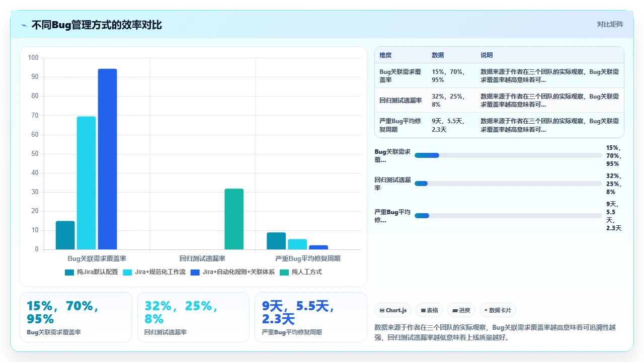This screenshot has width=644, height=362.
Task: Click the 回归测试遗漏率 progress bar
Action: tap(508, 184)
